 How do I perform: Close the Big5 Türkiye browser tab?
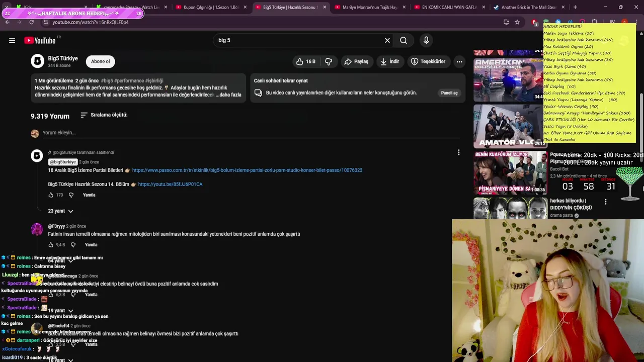pos(324,7)
